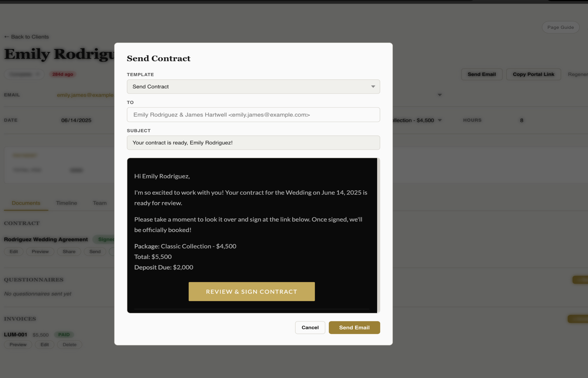Click Copy Portal Link
Screen dimensions: 588x378
(x=534, y=74)
